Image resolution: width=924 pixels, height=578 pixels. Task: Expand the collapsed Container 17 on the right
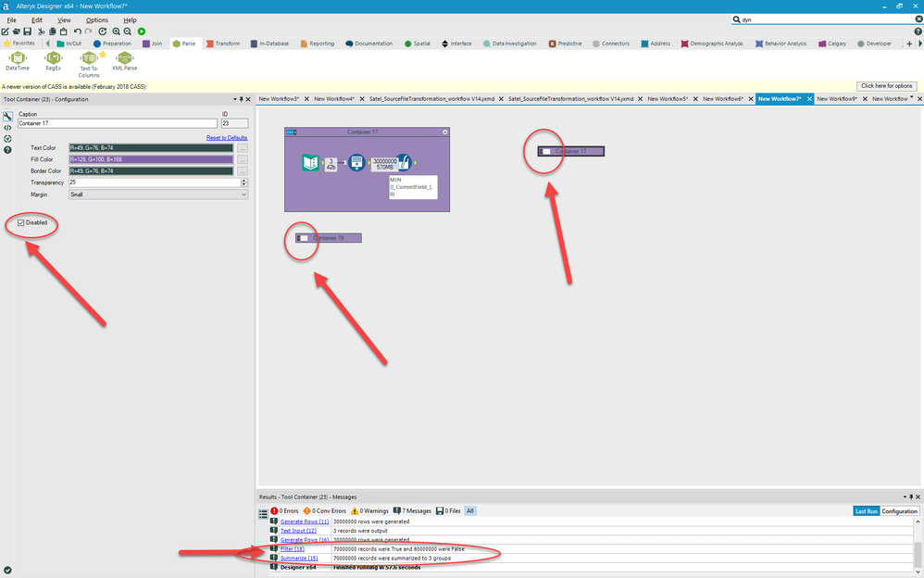coord(544,152)
